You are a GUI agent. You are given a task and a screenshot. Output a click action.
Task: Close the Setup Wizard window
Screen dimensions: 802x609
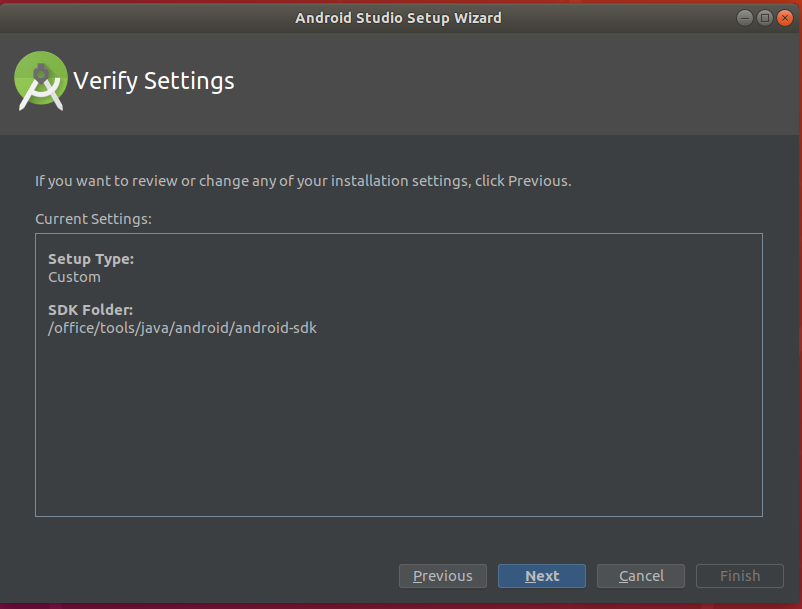pyautogui.click(x=785, y=18)
